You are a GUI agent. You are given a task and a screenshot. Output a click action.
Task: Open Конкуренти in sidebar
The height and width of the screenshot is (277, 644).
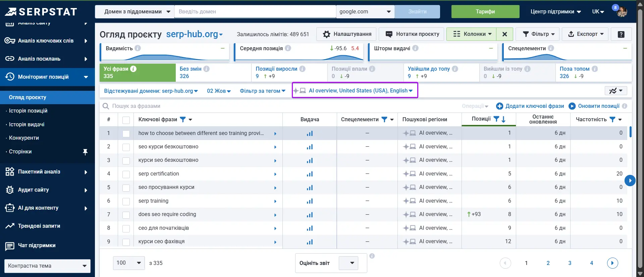[24, 138]
